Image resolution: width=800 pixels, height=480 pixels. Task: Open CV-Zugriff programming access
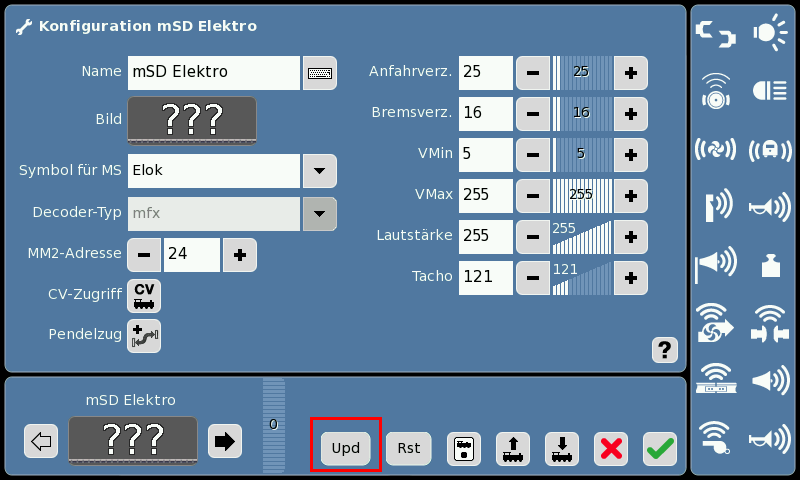pyautogui.click(x=144, y=296)
